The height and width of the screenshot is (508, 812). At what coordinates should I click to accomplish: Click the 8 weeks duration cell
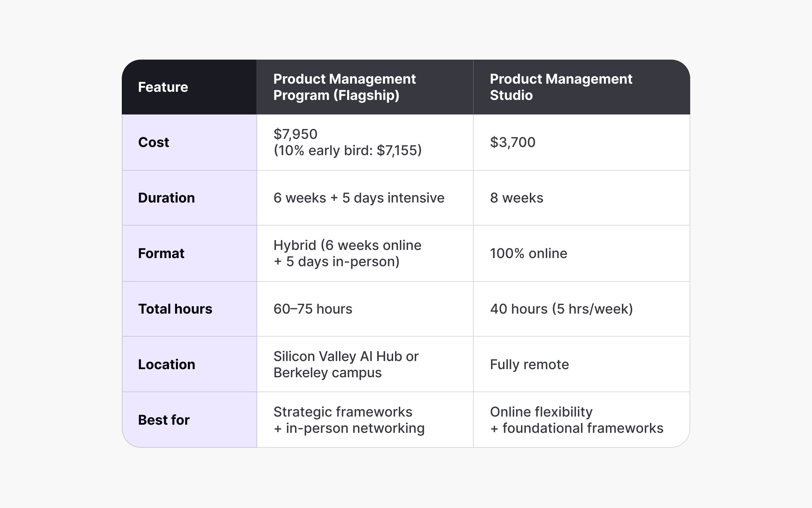coord(516,198)
